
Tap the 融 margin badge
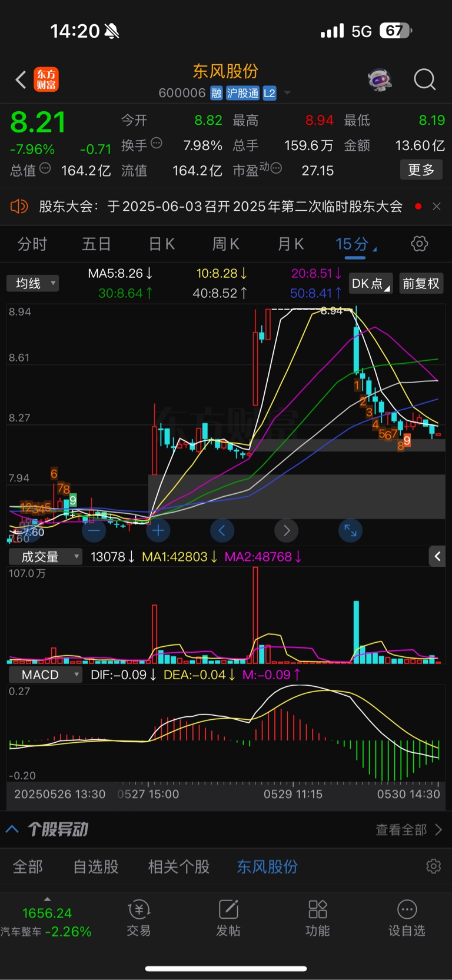tap(217, 93)
